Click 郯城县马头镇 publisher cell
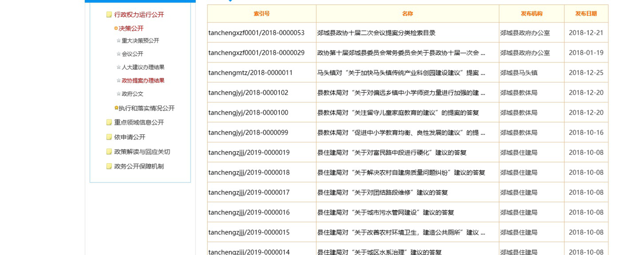The height and width of the screenshot is (255, 644). (x=519, y=73)
